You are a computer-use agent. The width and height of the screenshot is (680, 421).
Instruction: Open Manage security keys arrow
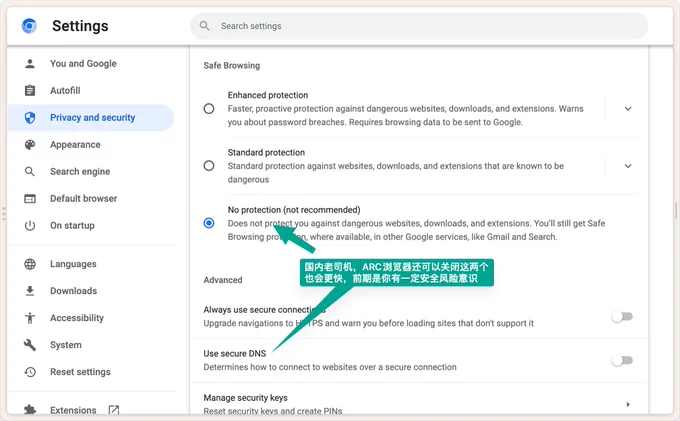628,405
